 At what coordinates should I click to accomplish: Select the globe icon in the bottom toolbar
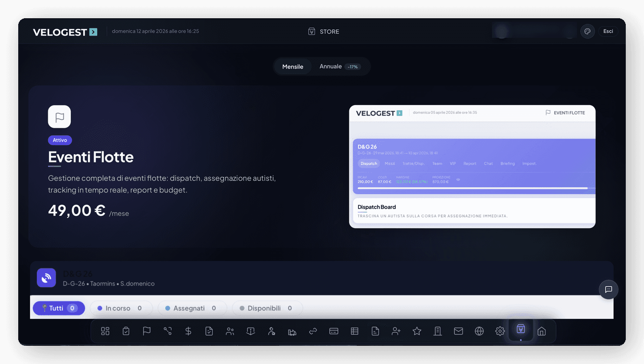[x=479, y=331]
